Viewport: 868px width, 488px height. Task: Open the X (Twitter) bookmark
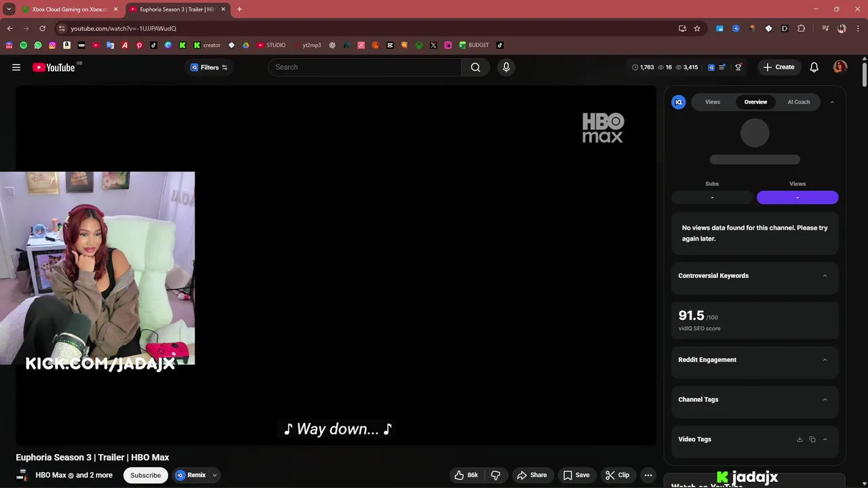(x=433, y=45)
